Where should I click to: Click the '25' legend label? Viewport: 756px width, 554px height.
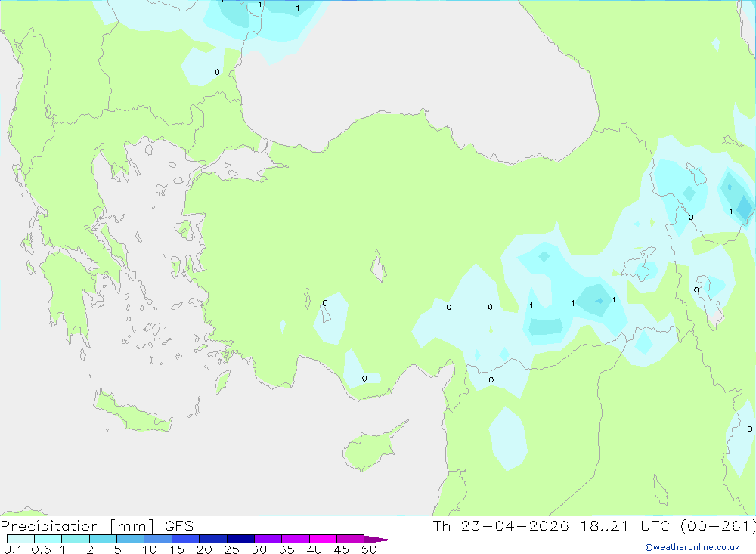[232, 549]
